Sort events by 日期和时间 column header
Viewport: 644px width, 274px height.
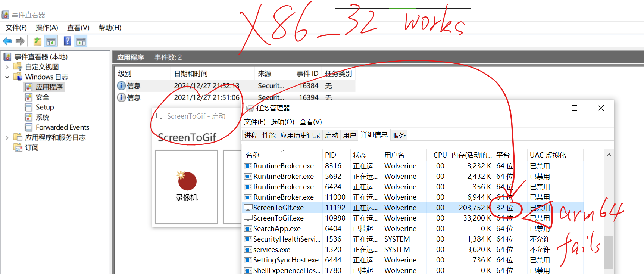tap(213, 74)
